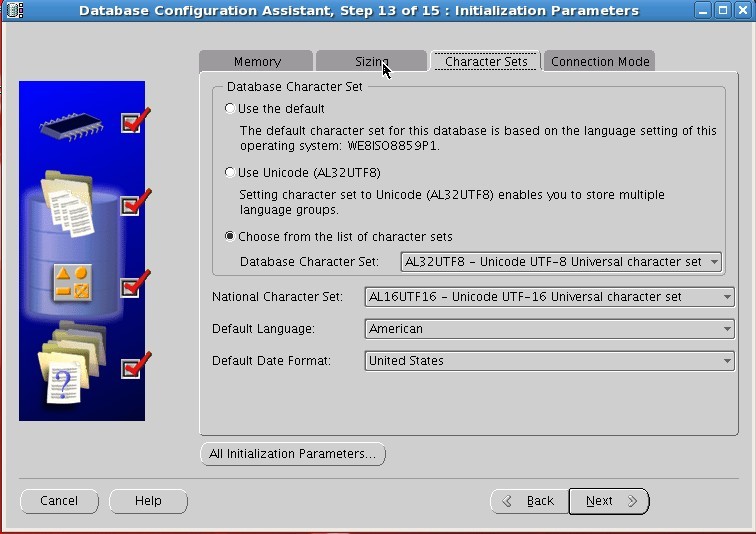The image size is (756, 534).
Task: Click the Database Character Set group title
Action: [295, 87]
